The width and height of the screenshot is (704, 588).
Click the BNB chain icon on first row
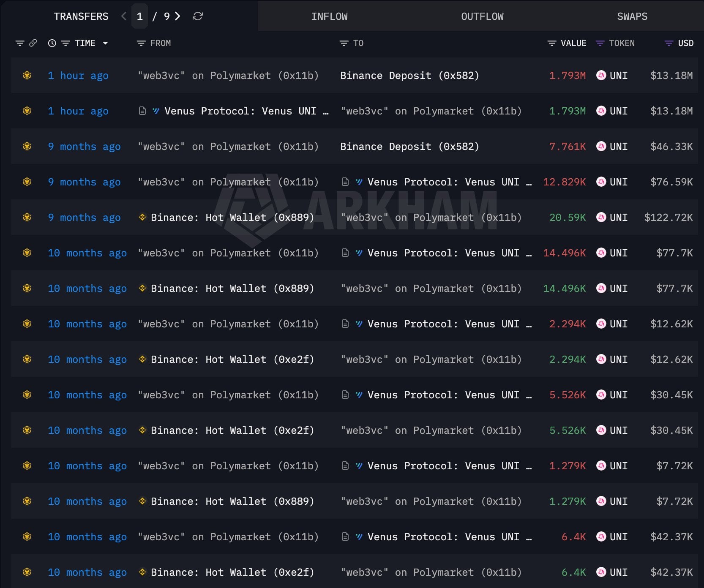[27, 75]
